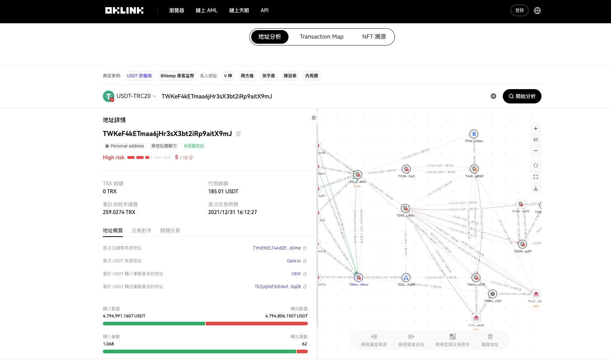Zoom out on the graph

(536, 151)
